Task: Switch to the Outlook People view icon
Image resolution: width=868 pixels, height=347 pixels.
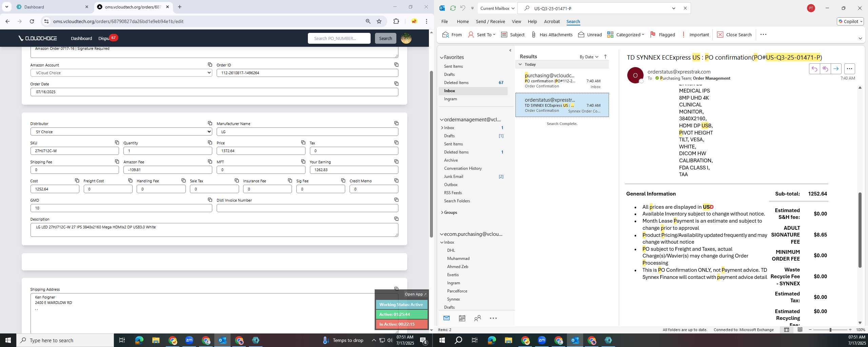Action: (x=477, y=318)
